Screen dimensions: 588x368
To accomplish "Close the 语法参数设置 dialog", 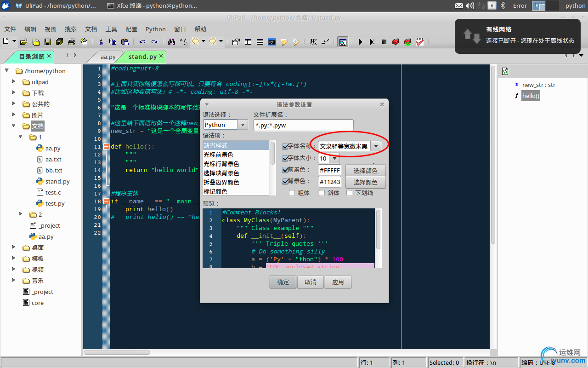I will click(382, 104).
